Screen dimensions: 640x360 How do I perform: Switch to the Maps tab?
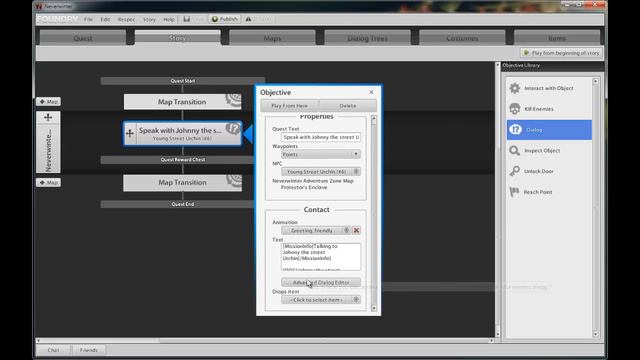(272, 38)
